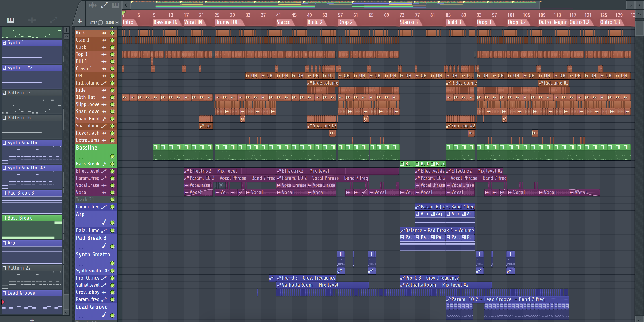
Task: Jump to the Drop 2 marker
Action: [345, 22]
